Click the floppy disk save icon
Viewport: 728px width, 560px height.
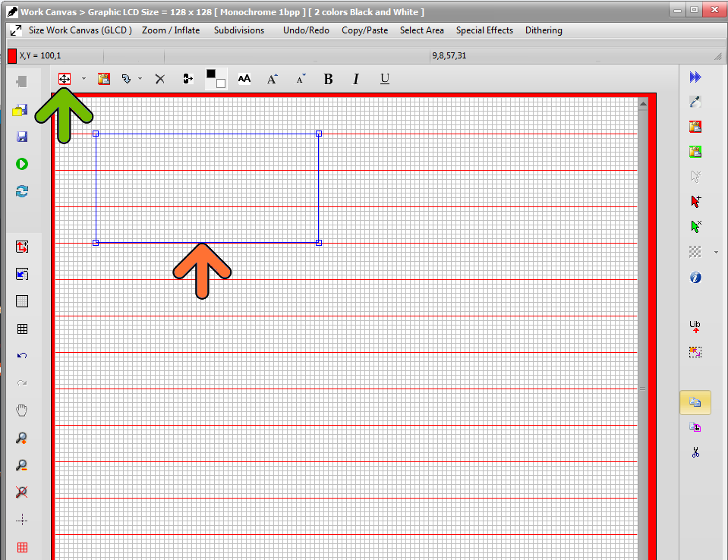click(x=22, y=137)
